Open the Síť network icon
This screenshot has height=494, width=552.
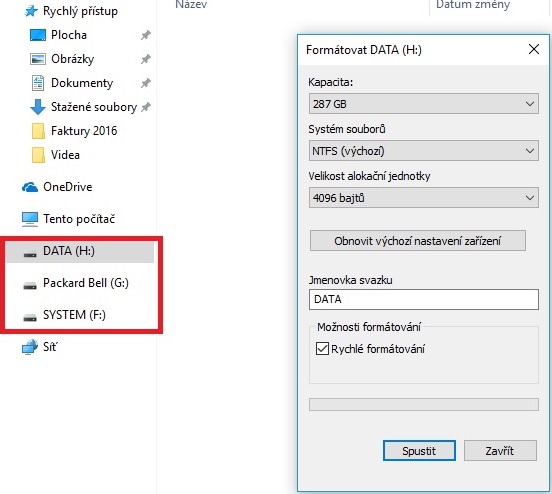coord(30,347)
